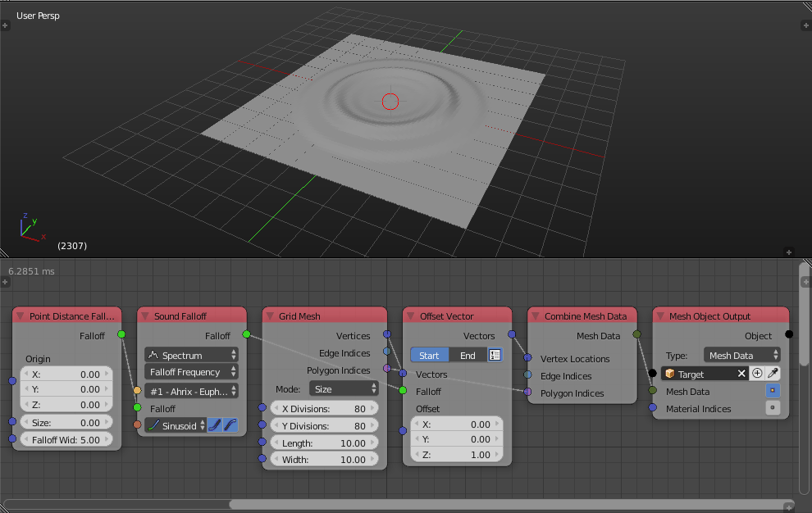Viewport: 812px width, 513px height.
Task: Click the Mesh Object Output Object socket
Action: (x=789, y=334)
